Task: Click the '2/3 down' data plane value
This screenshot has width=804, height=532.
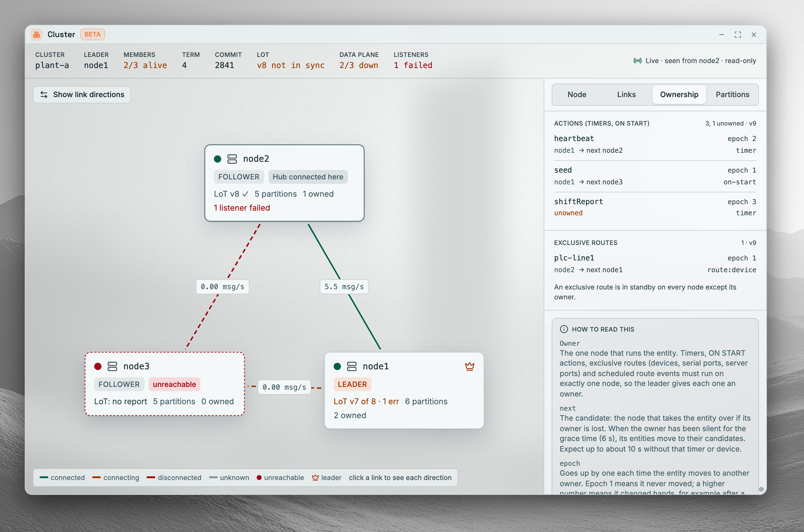Action: point(359,65)
